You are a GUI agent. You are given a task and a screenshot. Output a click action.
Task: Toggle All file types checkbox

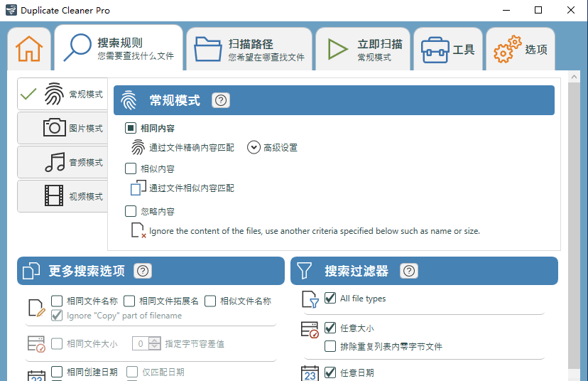[330, 298]
